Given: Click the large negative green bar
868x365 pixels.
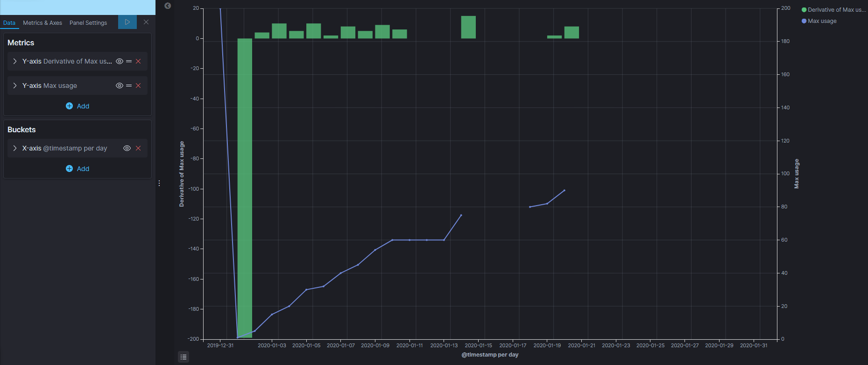Looking at the screenshot, I should coord(245,188).
